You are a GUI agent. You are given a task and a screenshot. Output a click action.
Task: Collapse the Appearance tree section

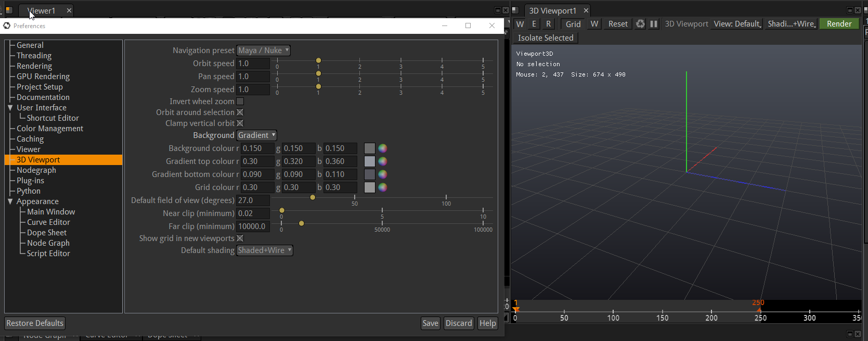10,201
